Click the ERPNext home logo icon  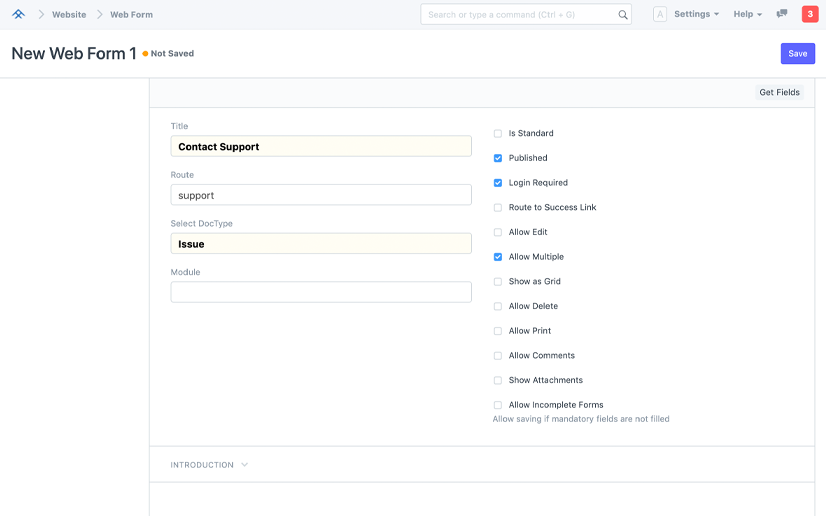18,14
